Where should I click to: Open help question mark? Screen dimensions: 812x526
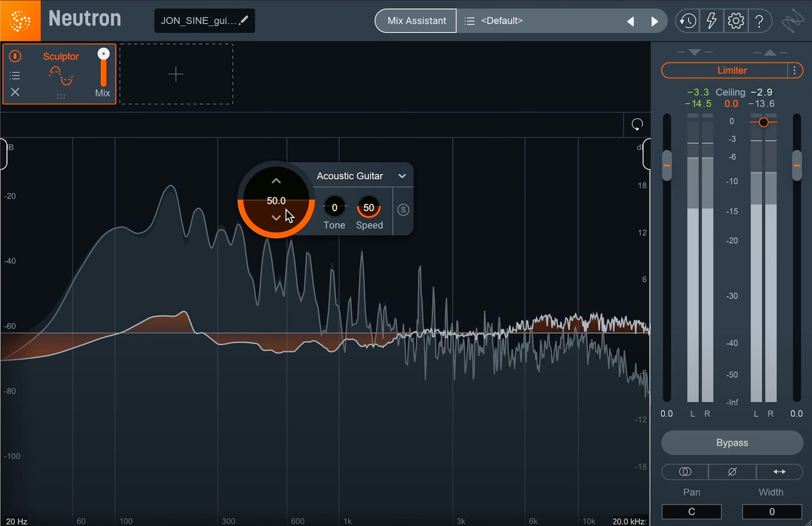759,21
